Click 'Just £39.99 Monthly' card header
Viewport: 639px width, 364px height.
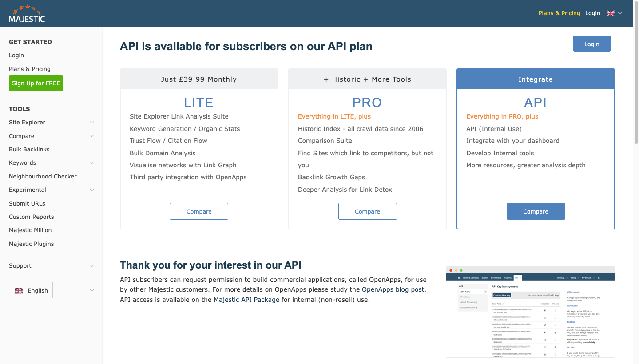click(199, 79)
